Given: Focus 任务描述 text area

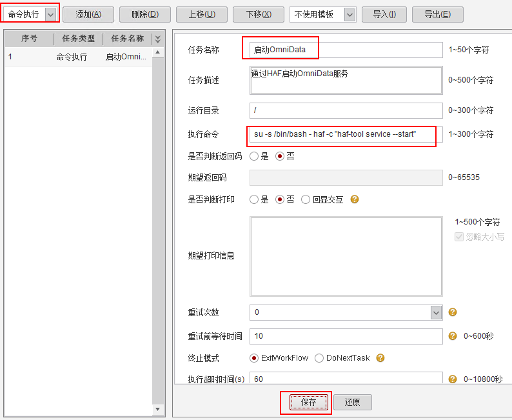Looking at the screenshot, I should point(346,81).
